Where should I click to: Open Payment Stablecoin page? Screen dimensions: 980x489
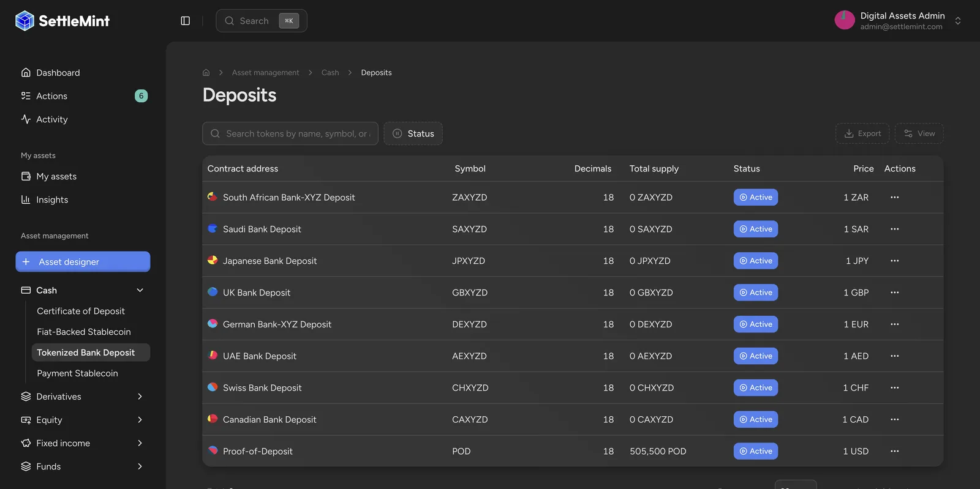pos(77,373)
